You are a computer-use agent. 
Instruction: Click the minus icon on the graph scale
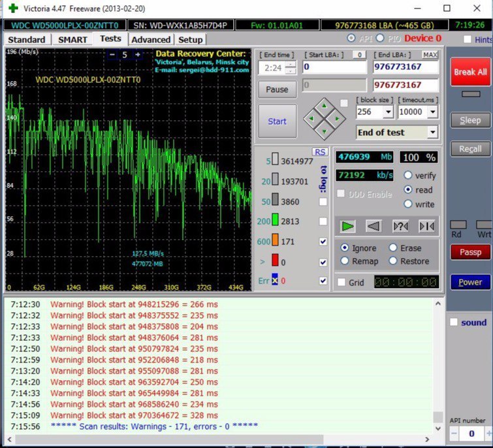click(112, 55)
